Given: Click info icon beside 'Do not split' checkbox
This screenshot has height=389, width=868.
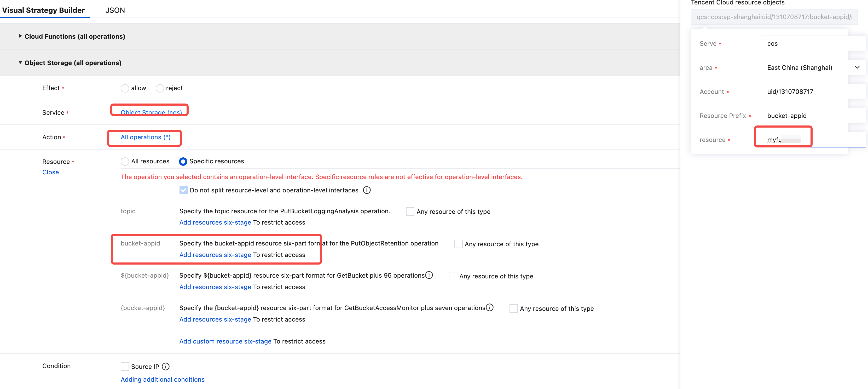Looking at the screenshot, I should (367, 190).
